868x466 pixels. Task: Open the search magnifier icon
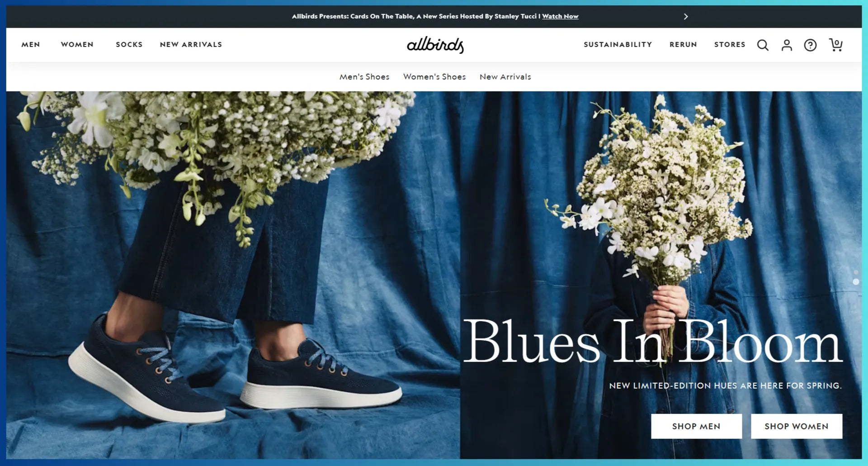[763, 45]
